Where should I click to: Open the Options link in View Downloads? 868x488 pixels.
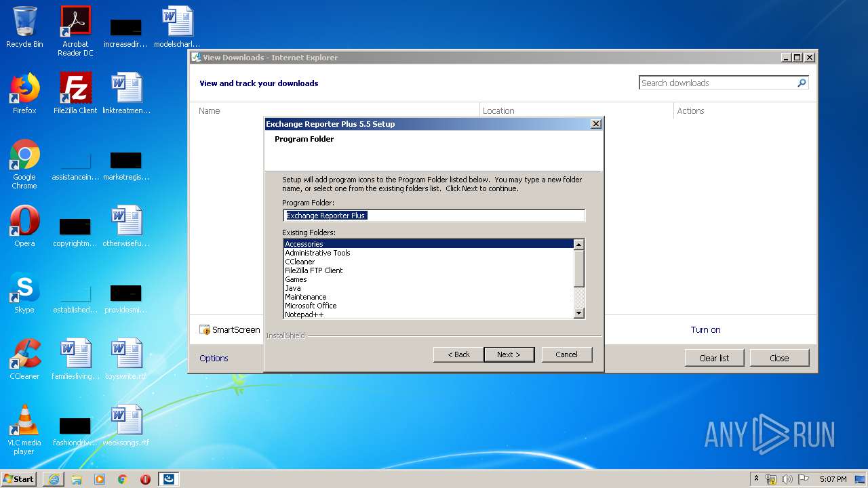[214, 358]
